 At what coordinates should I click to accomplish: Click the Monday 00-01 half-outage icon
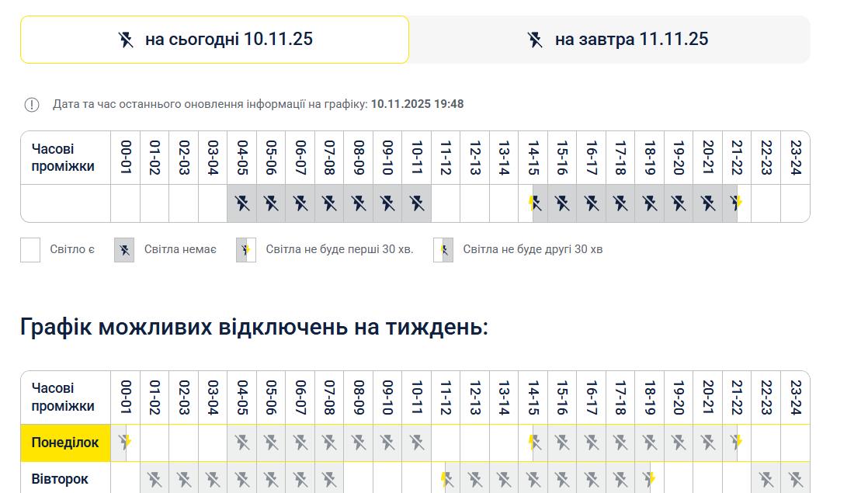click(125, 442)
